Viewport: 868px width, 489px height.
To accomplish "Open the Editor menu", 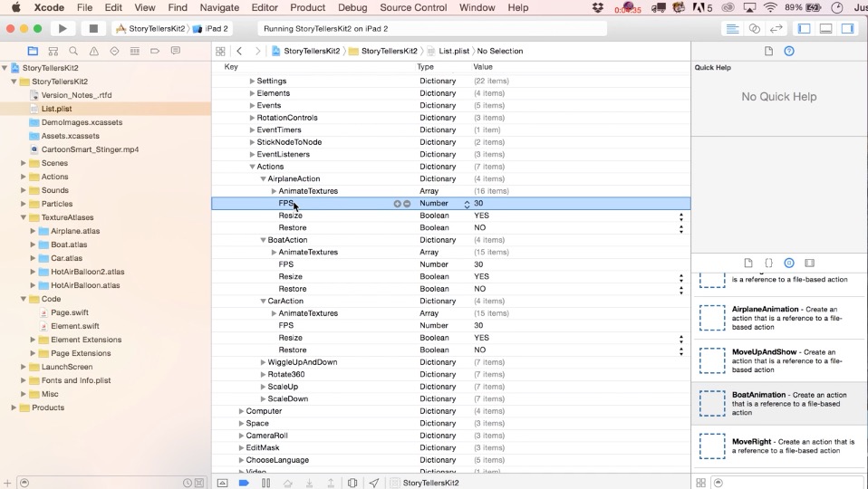I will point(265,7).
